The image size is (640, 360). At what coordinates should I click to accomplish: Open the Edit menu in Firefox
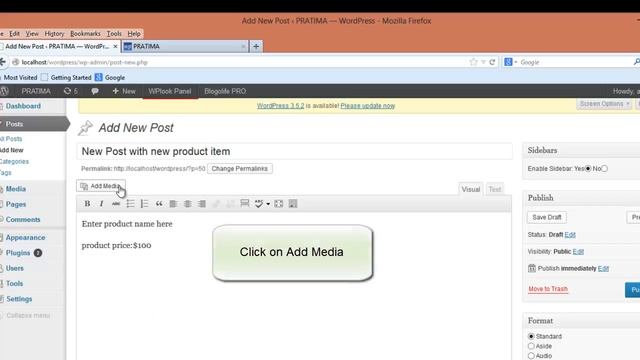[14, 33]
